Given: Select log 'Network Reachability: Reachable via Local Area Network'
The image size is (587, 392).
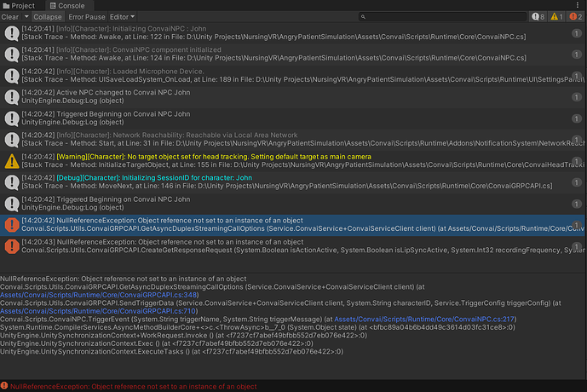Looking at the screenshot, I should [x=292, y=140].
